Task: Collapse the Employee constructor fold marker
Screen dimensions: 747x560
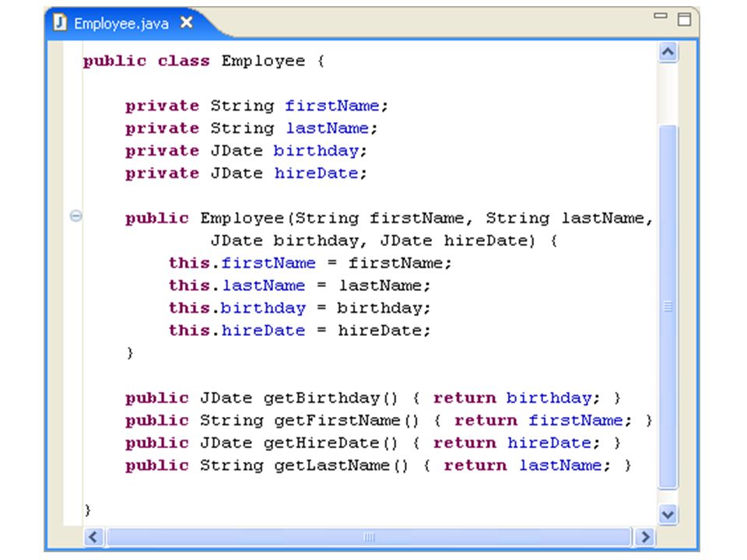Action: 75,215
